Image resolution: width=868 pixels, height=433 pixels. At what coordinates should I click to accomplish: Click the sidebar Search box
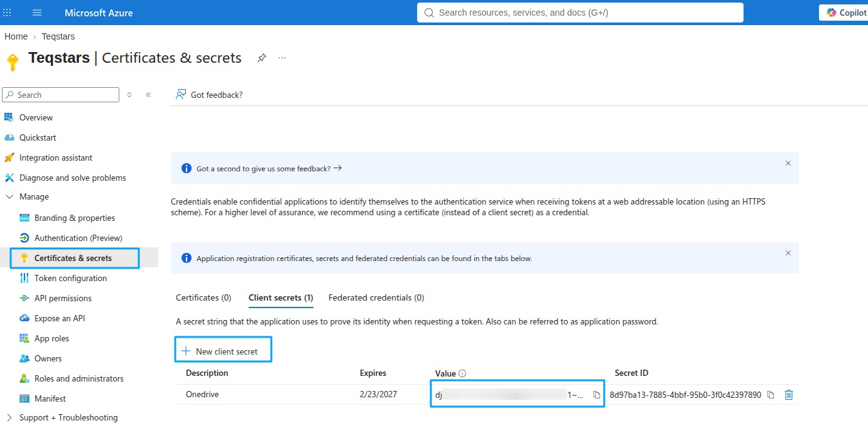click(61, 95)
